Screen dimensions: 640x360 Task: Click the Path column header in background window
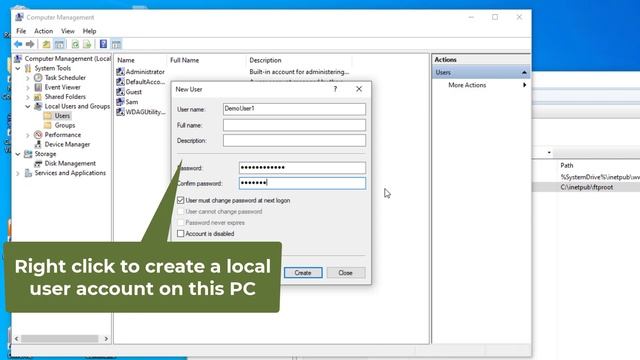coord(567,165)
